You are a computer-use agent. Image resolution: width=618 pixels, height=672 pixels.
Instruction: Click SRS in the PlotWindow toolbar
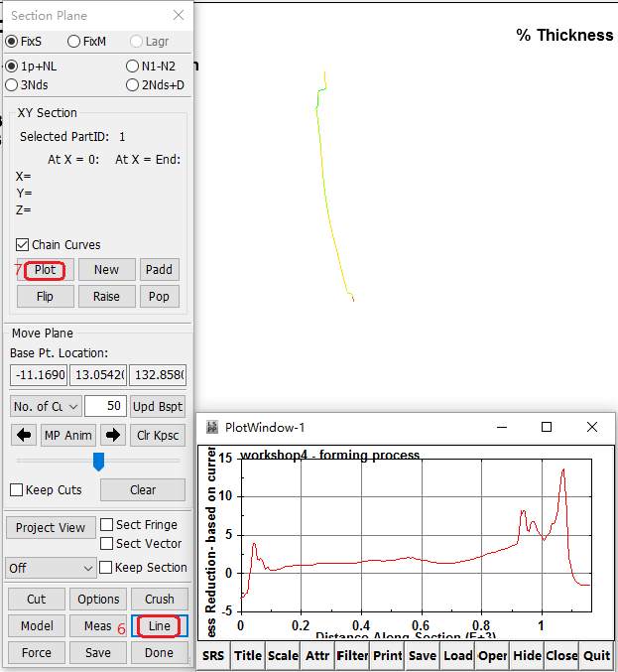coord(213,656)
